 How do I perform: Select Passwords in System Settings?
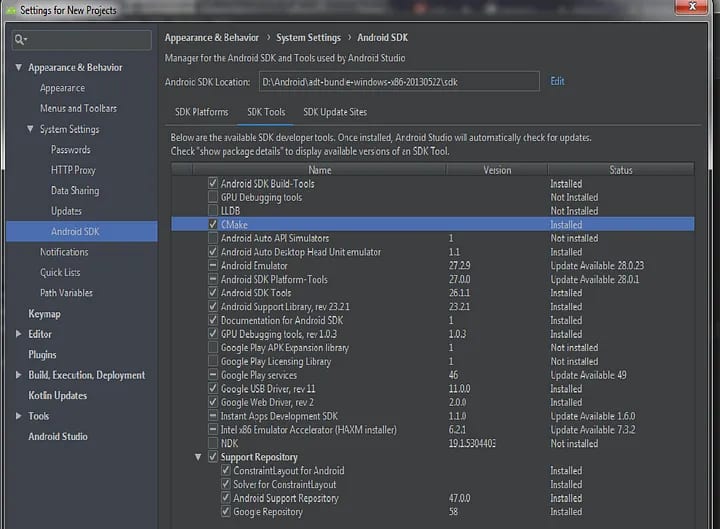coord(71,150)
